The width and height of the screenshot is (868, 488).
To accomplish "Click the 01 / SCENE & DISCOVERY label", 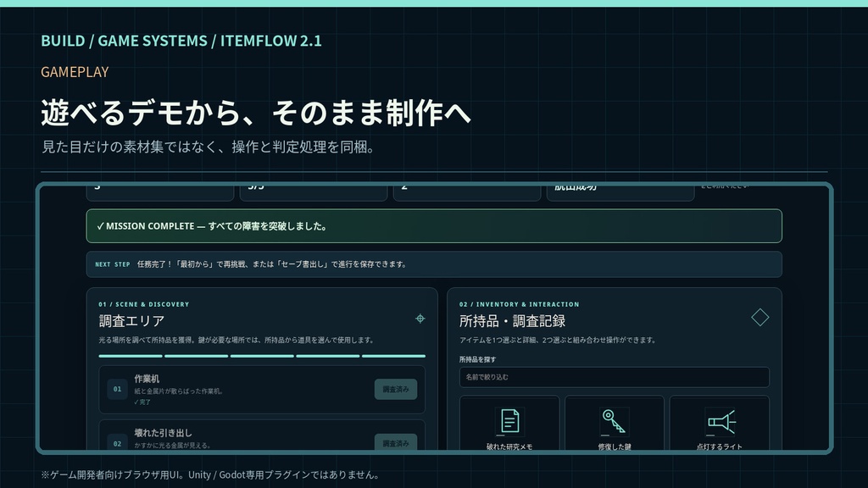I will pyautogui.click(x=144, y=304).
